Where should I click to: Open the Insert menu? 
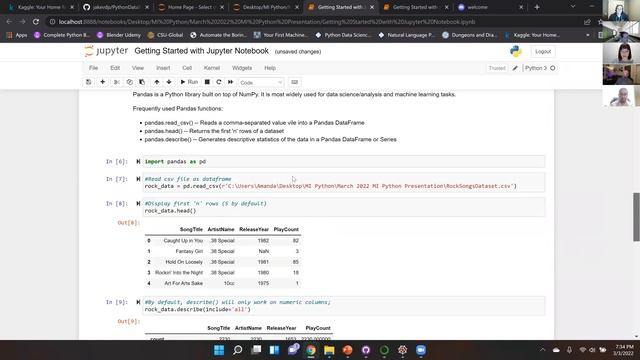[163, 68]
